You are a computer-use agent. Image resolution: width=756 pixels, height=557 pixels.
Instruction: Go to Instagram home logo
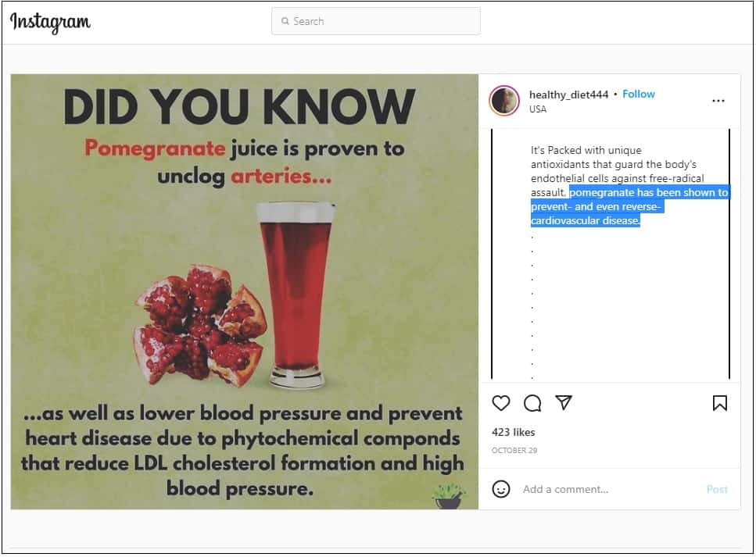click(x=50, y=22)
